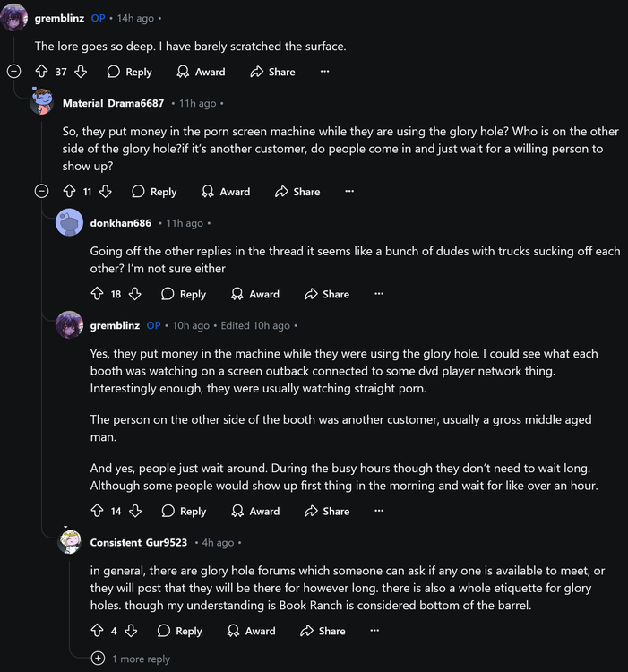Viewport: 628px width, 672px height.
Task: Click Award on donkhan686's comment
Action: click(255, 294)
